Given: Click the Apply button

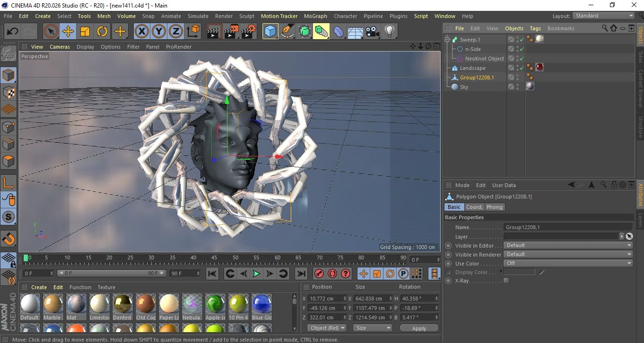Looking at the screenshot, I should tap(419, 328).
